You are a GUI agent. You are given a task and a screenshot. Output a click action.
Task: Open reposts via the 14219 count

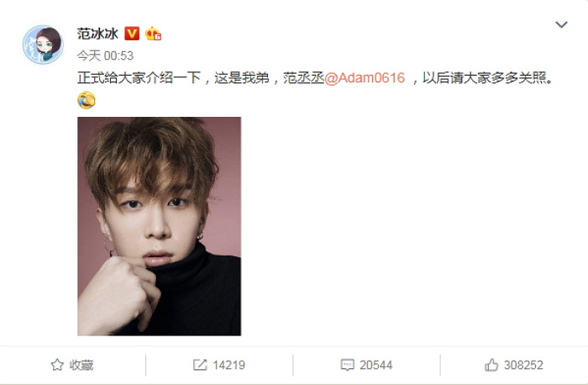pyautogui.click(x=228, y=365)
